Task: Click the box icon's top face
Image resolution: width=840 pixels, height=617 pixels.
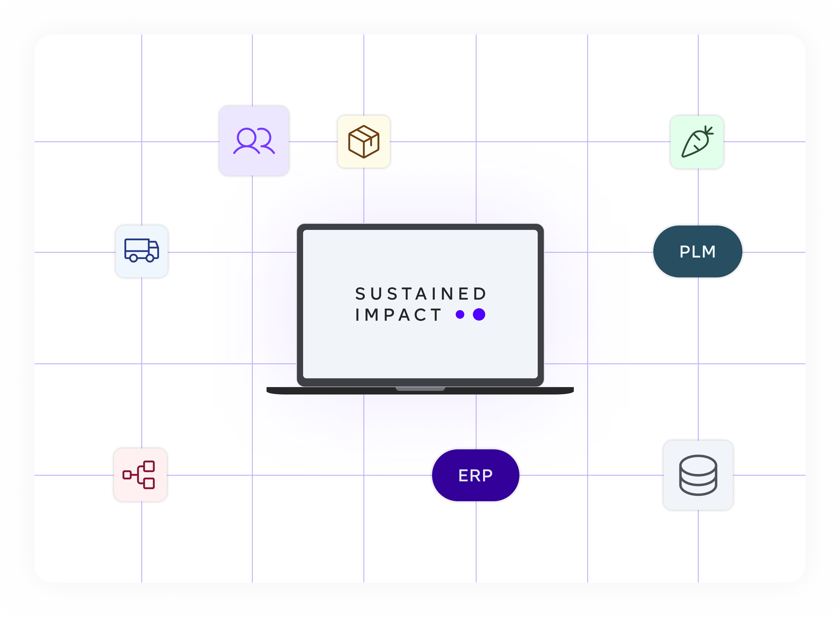Action: [x=364, y=133]
